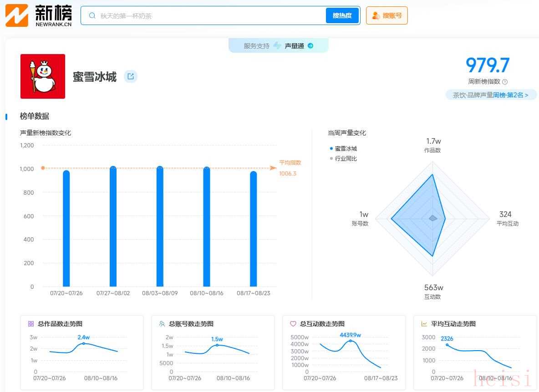Viewport: 539px width, 392px height.
Task: Click the 总账号数走势图 card title
Action: (191, 324)
